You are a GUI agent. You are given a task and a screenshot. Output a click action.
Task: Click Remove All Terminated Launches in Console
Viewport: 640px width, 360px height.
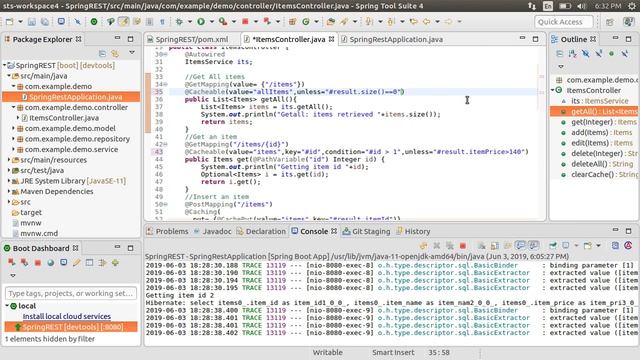click(x=450, y=246)
